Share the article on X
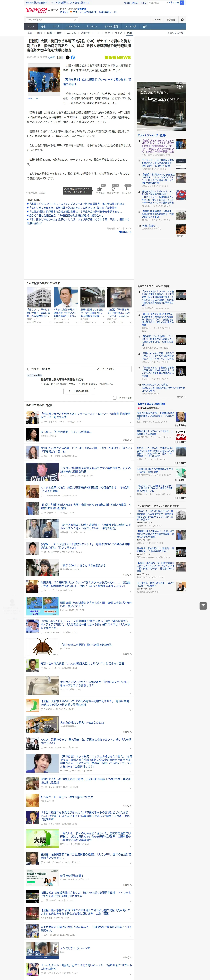The height and width of the screenshot is (980, 210). 67,57
